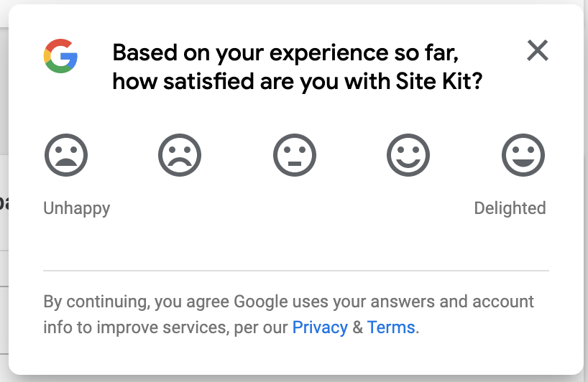Pick the neutral straight-mouth face
Screen dimensions: 588x382
tap(295, 154)
